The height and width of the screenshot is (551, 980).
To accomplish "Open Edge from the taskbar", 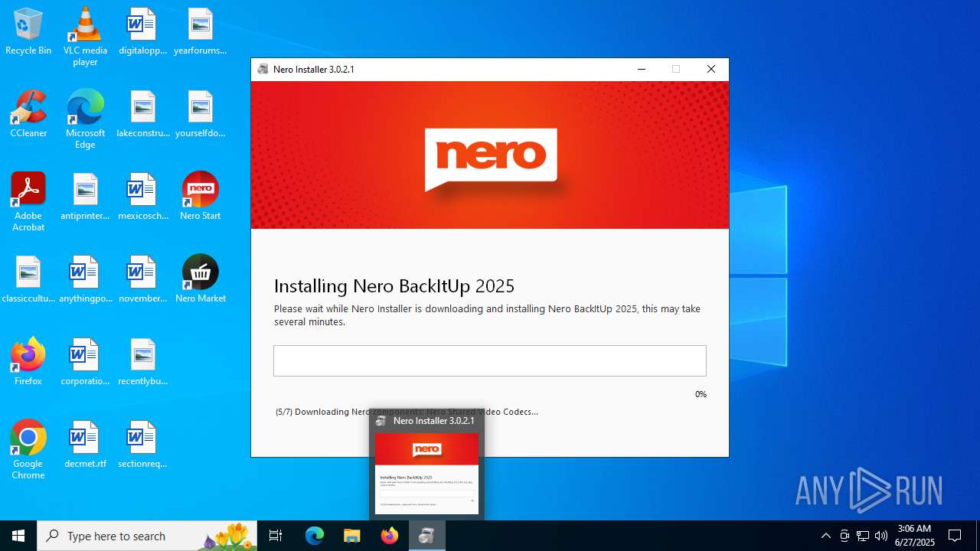I will (x=315, y=536).
